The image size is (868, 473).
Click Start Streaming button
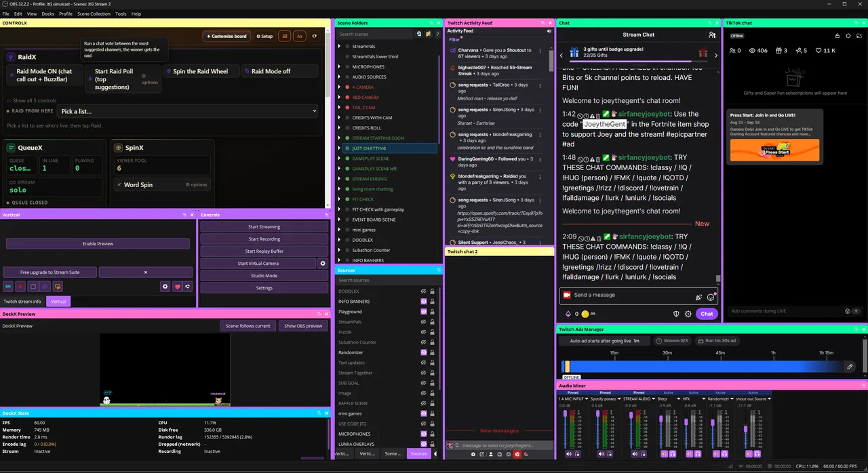click(x=264, y=227)
